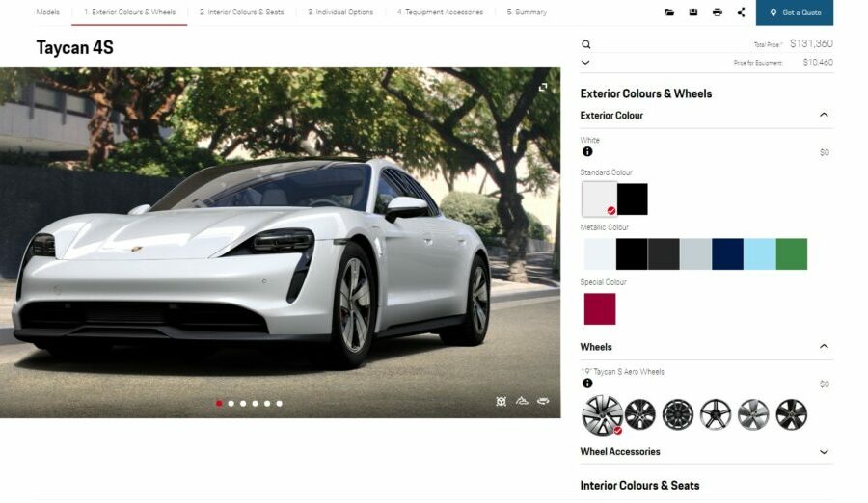Choose the metallic dark blue swatch
This screenshot has width=868, height=503.
pyautogui.click(x=728, y=254)
